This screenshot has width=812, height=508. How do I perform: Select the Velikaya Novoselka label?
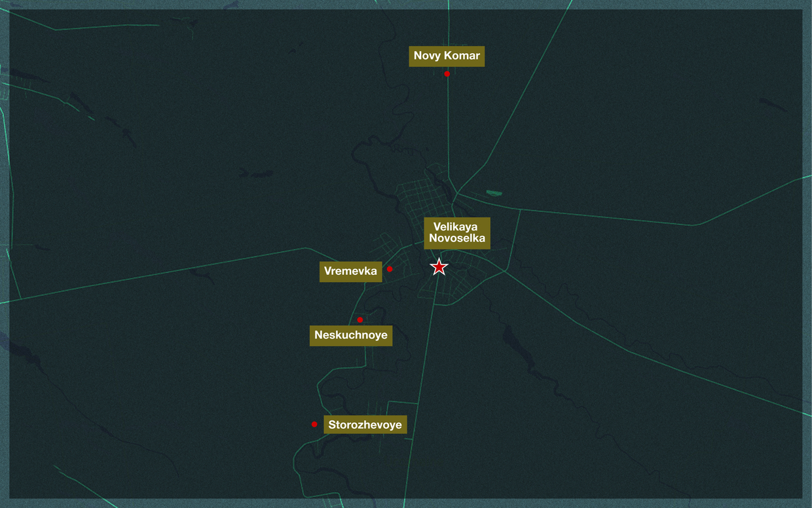pyautogui.click(x=457, y=233)
